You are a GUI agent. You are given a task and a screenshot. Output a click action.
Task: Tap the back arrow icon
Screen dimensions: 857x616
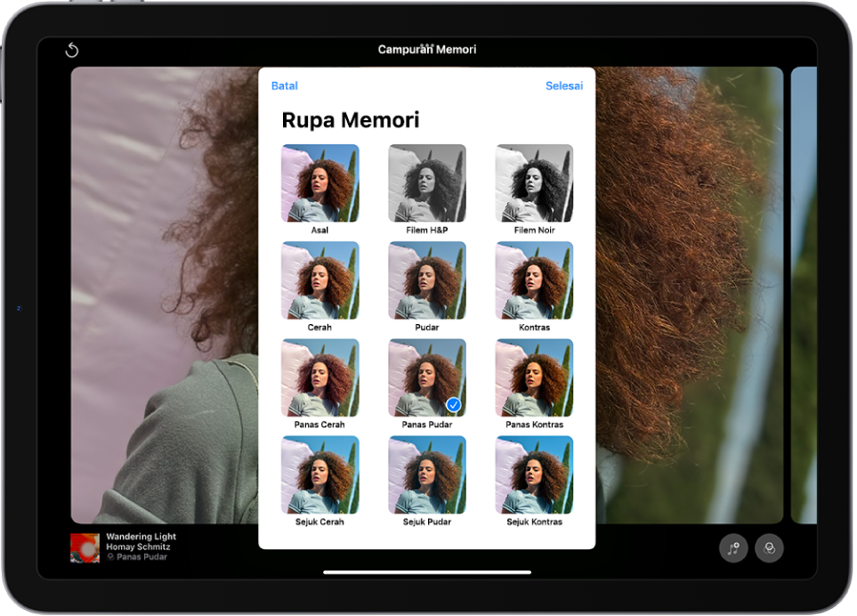coord(72,51)
